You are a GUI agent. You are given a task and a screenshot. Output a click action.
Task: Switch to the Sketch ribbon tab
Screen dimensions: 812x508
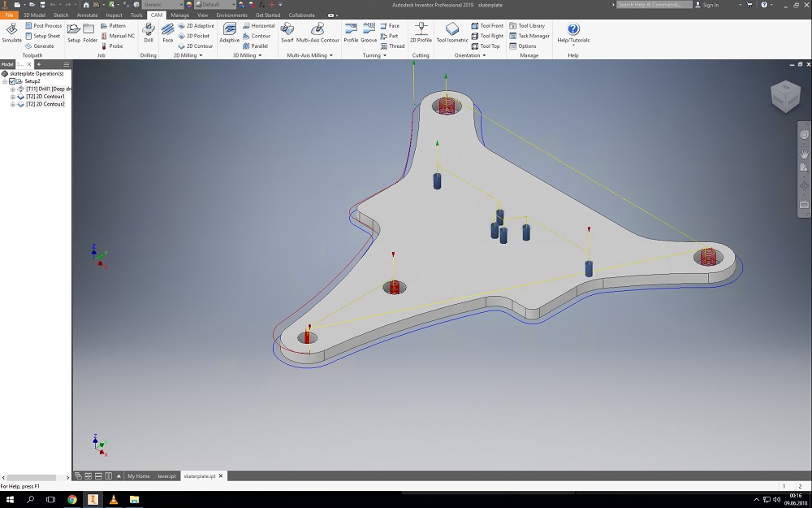(x=61, y=15)
